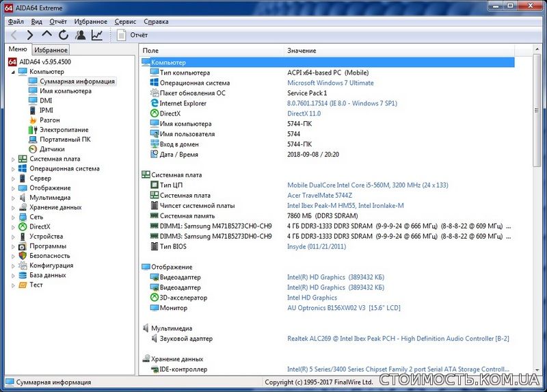Image resolution: width=547 pixels, height=392 pixels.
Task: Select the Internet Explorer row icon
Action: [x=155, y=103]
